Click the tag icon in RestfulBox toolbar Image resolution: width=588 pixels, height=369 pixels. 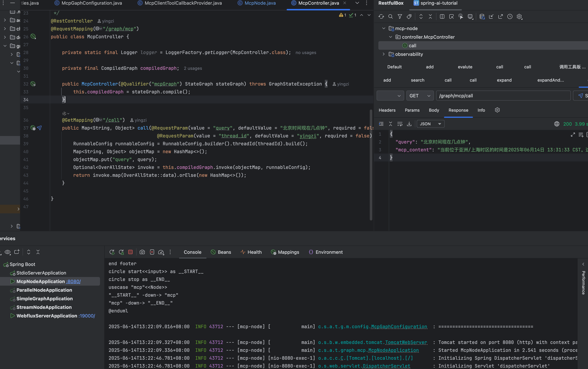409,17
